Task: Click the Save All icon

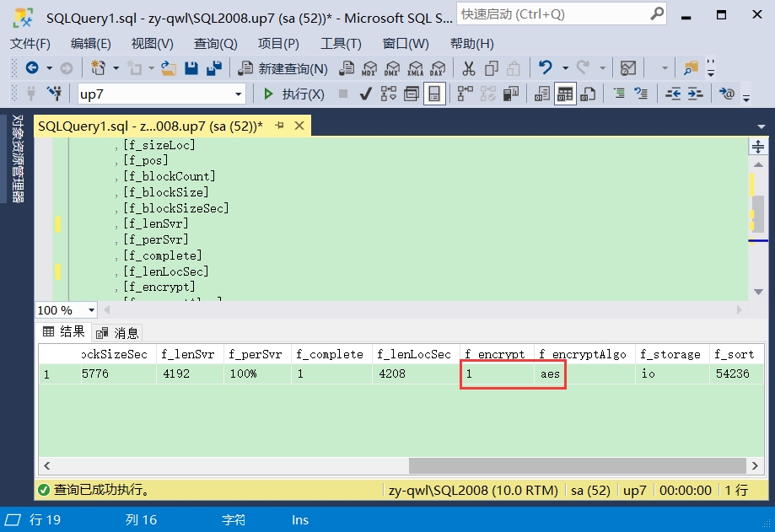Action: pyautogui.click(x=214, y=68)
